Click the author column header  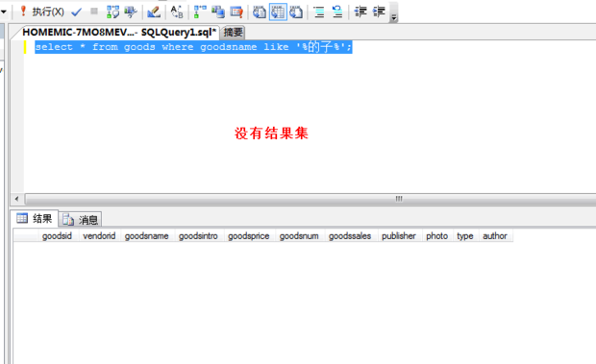(495, 235)
